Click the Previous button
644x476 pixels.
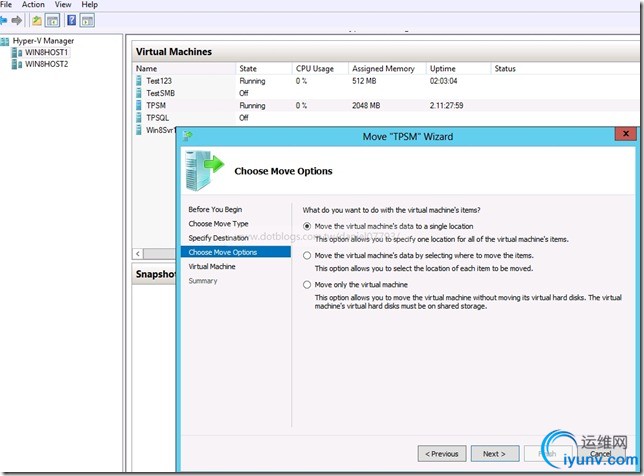442,453
